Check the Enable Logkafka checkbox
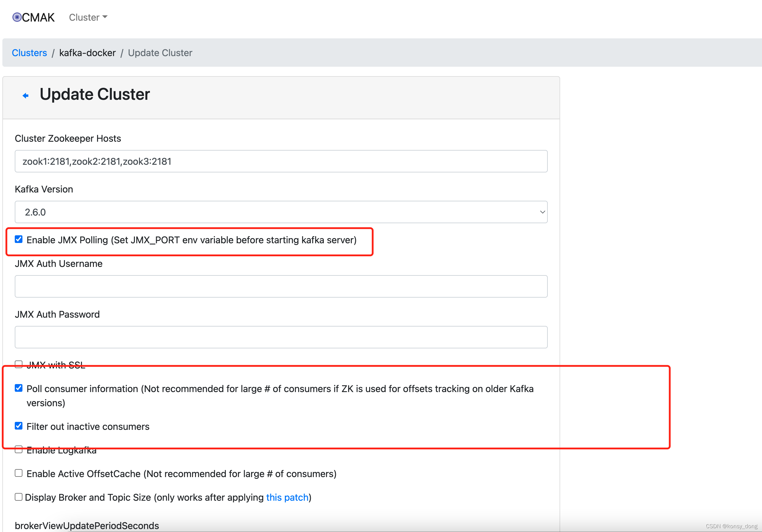 [x=19, y=450]
